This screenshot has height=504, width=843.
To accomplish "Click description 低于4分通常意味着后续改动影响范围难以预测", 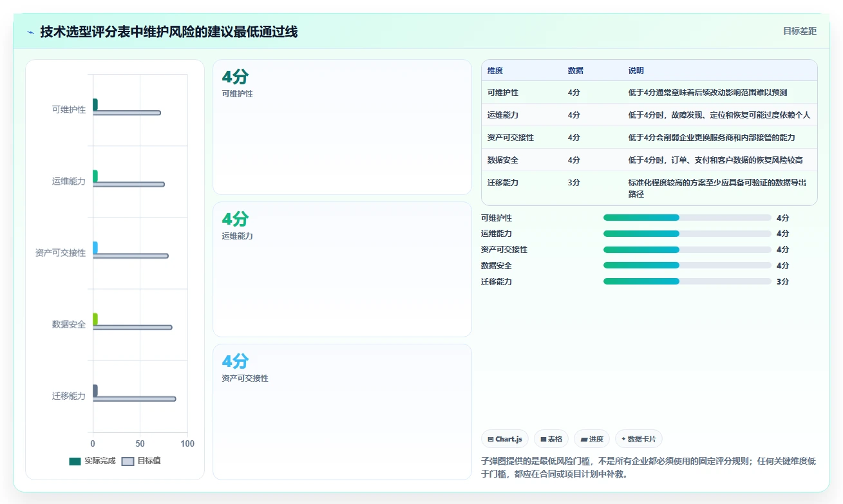I will coord(708,93).
